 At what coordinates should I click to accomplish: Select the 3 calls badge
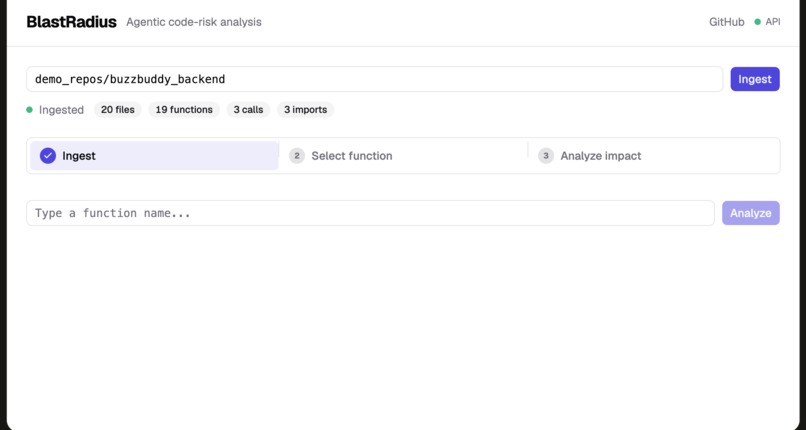click(248, 109)
